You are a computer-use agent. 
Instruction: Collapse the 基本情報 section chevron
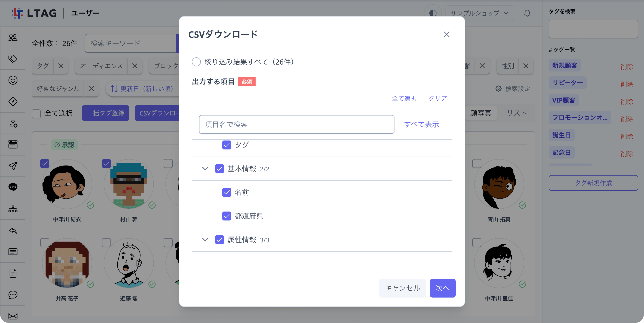(205, 169)
